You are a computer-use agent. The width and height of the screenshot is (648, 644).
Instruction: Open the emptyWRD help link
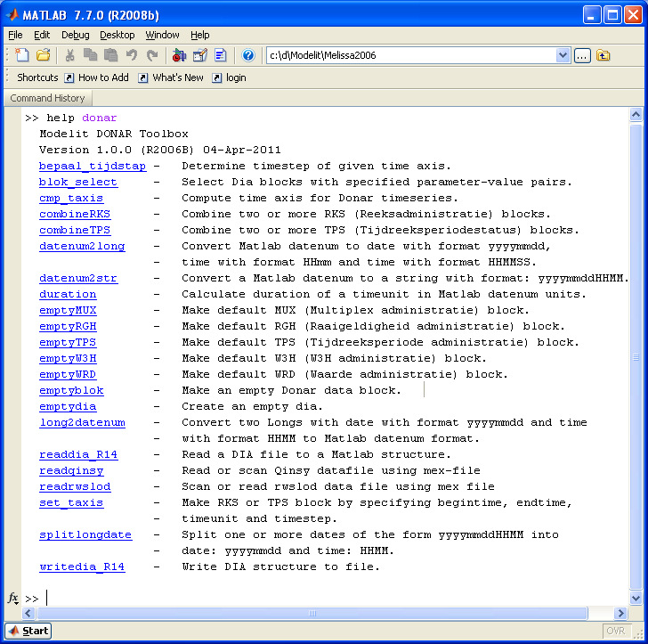pyautogui.click(x=68, y=374)
